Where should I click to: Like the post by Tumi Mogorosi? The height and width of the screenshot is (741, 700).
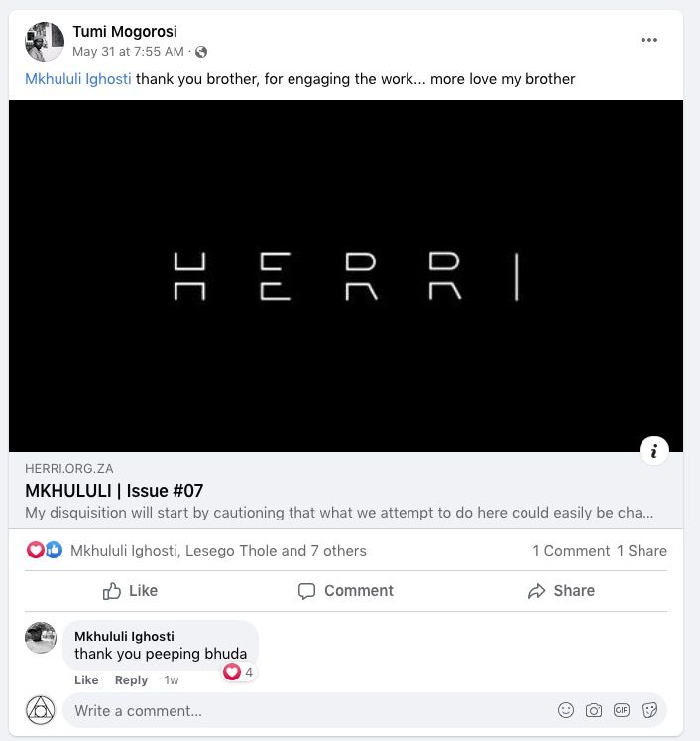point(130,591)
